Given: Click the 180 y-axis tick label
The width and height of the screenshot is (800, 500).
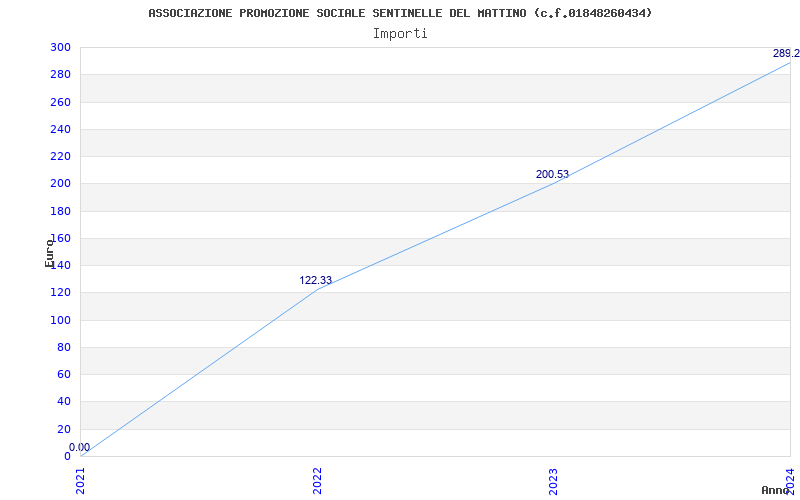Looking at the screenshot, I should click(61, 211).
